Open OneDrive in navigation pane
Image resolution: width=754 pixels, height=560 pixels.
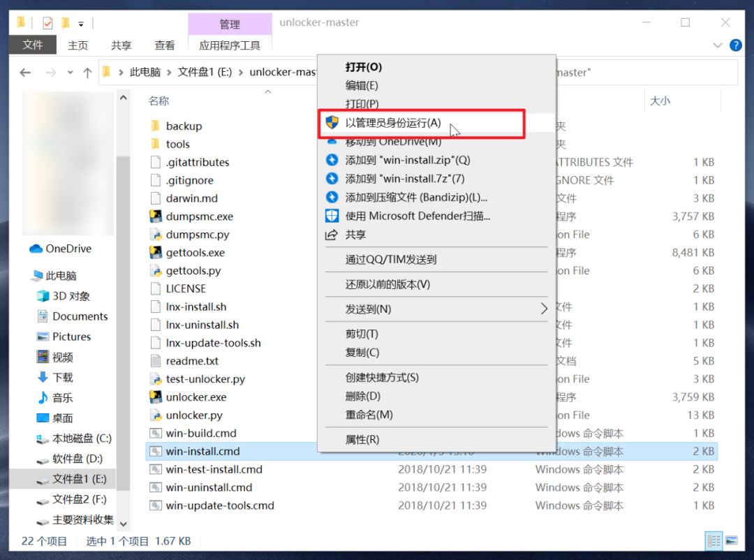coord(61,249)
